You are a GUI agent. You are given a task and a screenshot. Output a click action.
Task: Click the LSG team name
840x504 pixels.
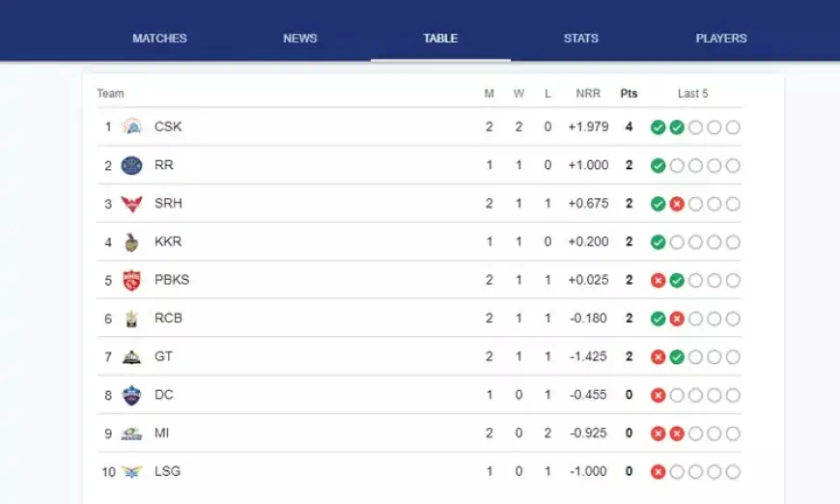167,471
